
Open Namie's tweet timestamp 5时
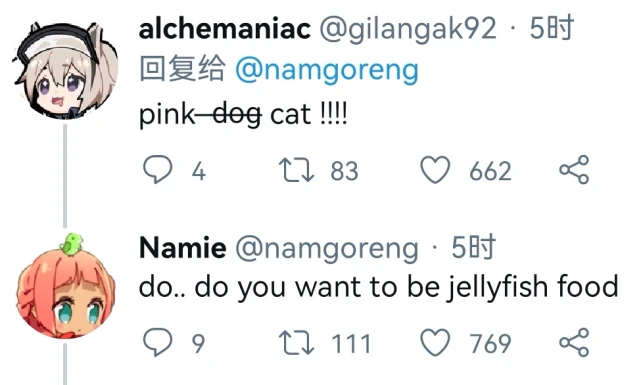click(x=473, y=247)
